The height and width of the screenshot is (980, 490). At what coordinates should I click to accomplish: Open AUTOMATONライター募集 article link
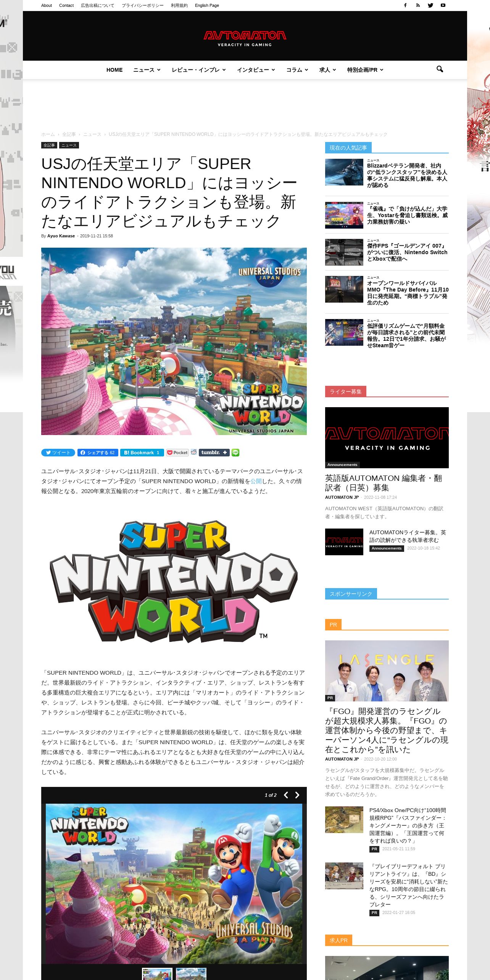tap(408, 536)
